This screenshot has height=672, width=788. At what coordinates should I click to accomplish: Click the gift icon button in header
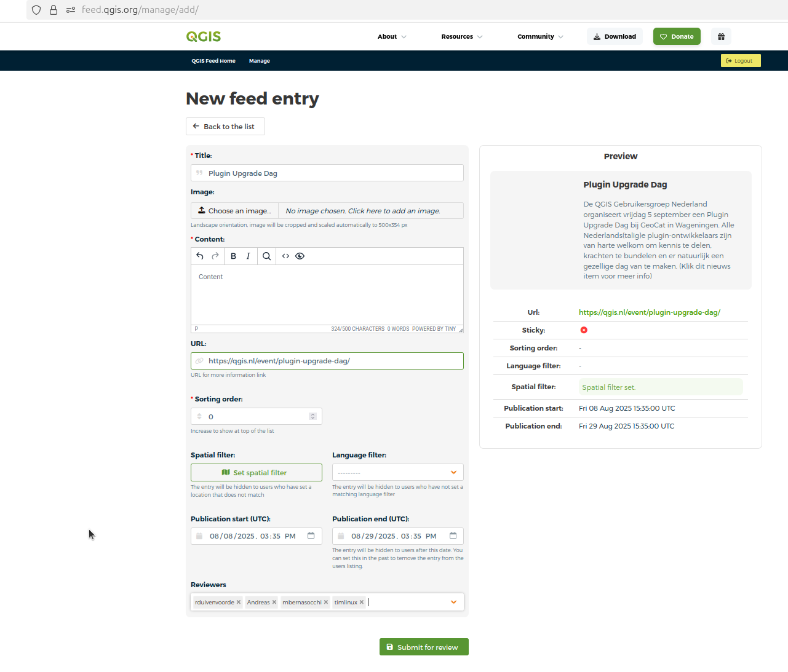click(721, 36)
